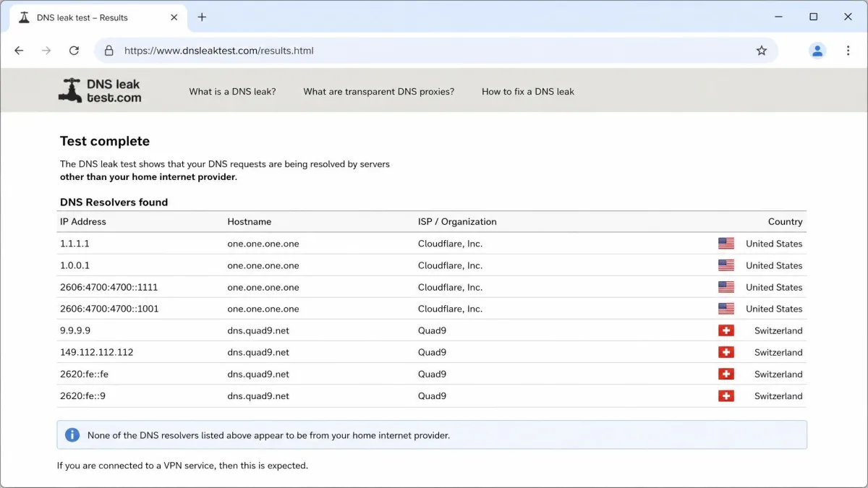Click the 'None of the DNS resolvers' notice
The height and width of the screenshot is (488, 868).
(x=432, y=435)
